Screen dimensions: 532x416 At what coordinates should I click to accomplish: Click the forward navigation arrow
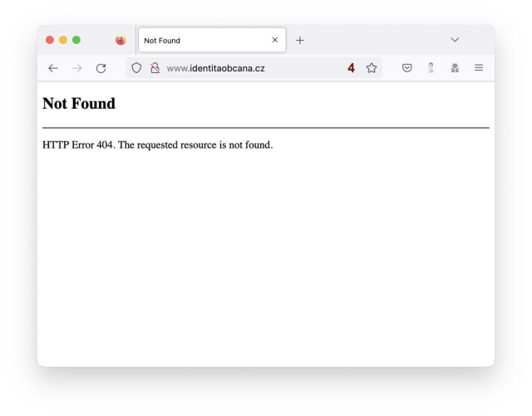77,68
